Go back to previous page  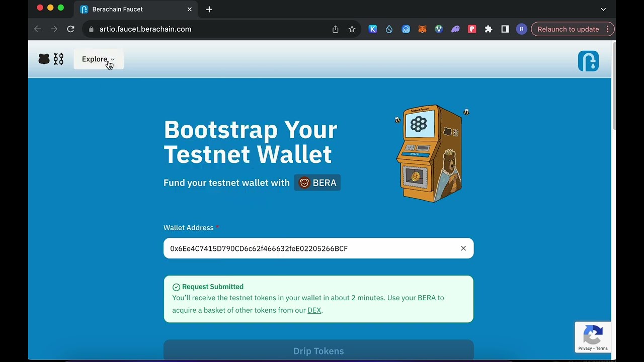(37, 29)
